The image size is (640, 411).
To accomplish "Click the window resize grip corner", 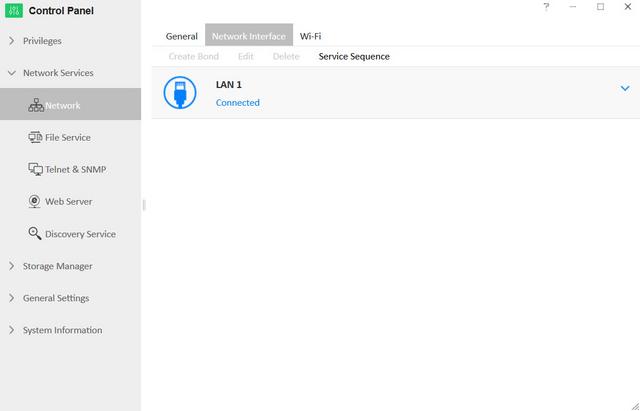I will click(x=635, y=406).
